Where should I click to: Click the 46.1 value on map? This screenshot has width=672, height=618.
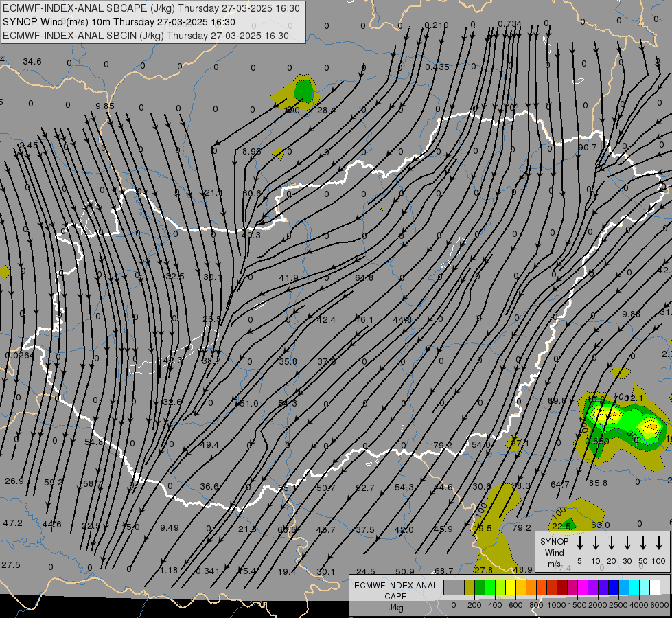(364, 319)
